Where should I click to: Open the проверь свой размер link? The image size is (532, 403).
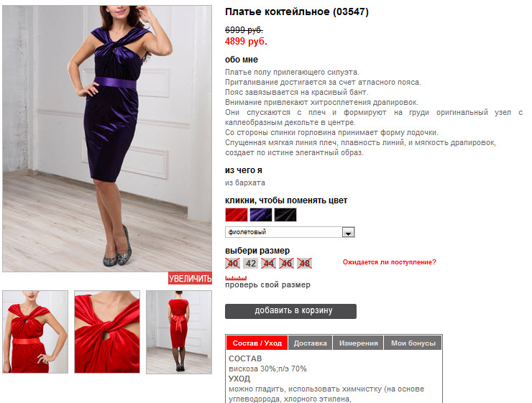pos(267,285)
